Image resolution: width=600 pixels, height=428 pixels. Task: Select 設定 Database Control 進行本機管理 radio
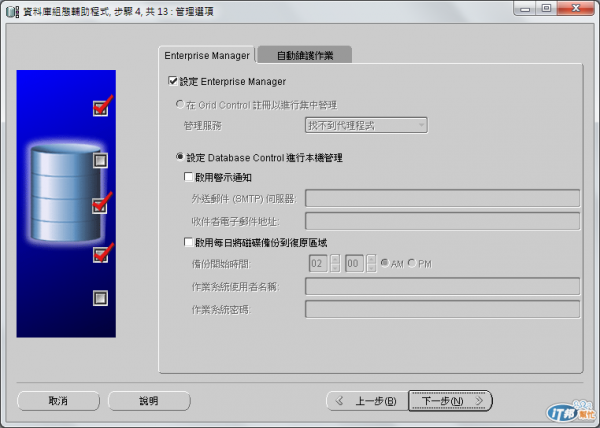click(180, 157)
